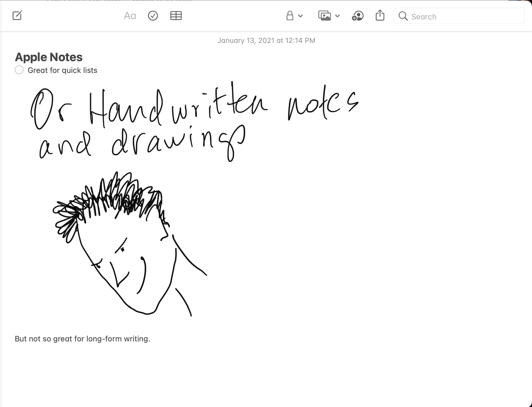Place cursor in 'Apple Notes' title
The height and width of the screenshot is (407, 532).
click(49, 57)
